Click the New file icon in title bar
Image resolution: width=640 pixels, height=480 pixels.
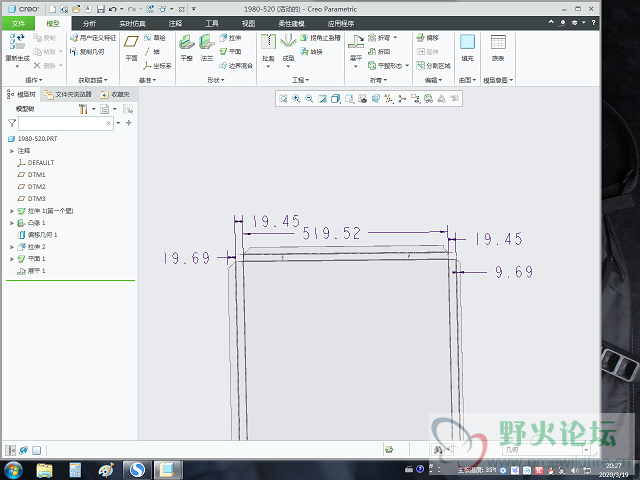point(52,9)
